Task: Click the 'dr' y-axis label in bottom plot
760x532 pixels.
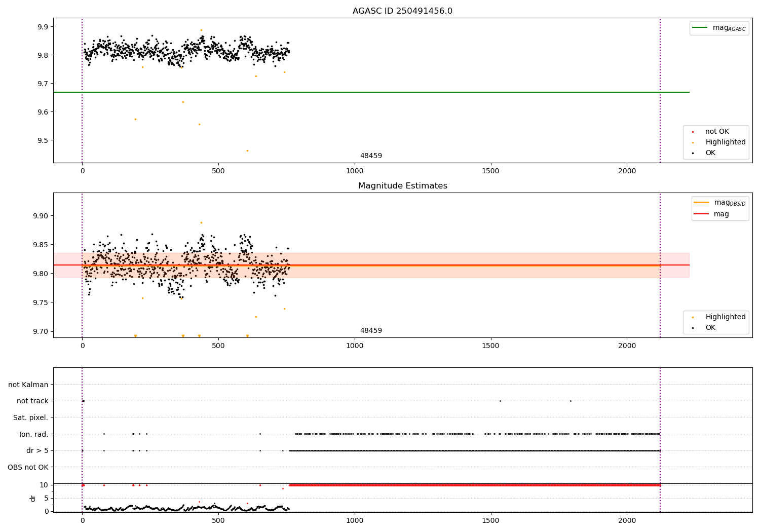Action: point(33,498)
